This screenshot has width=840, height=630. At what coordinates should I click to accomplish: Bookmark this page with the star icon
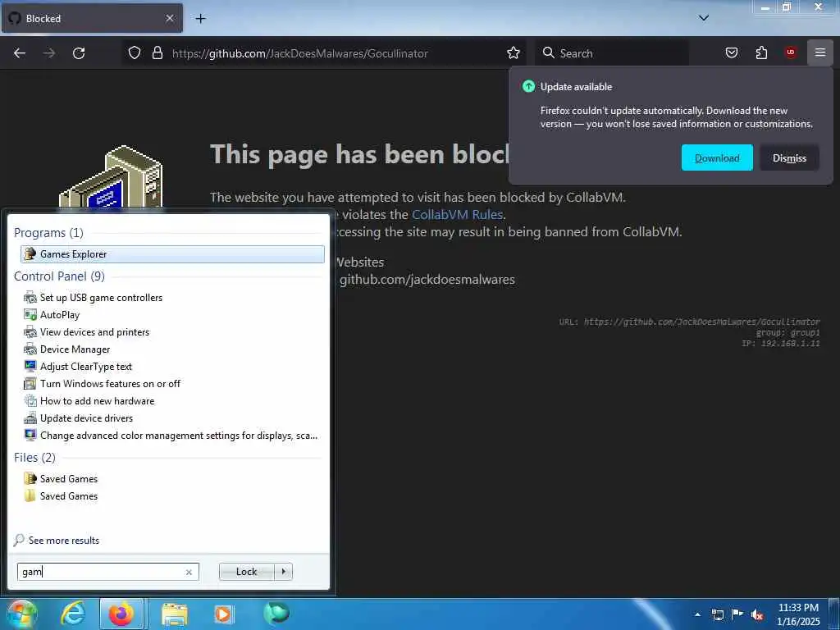click(514, 52)
